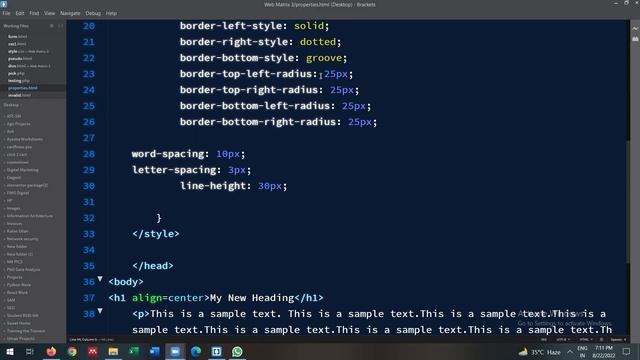Open pick.php in Working Files

click(x=16, y=73)
